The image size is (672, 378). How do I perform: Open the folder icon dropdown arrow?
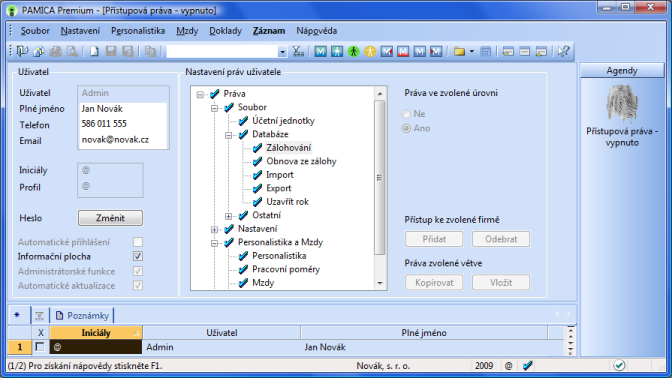point(472,51)
